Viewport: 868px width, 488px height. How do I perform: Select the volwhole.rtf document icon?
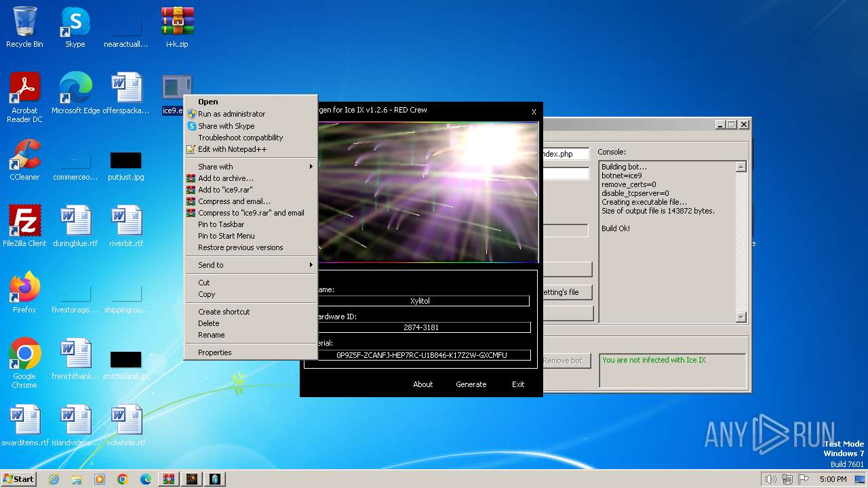point(125,426)
